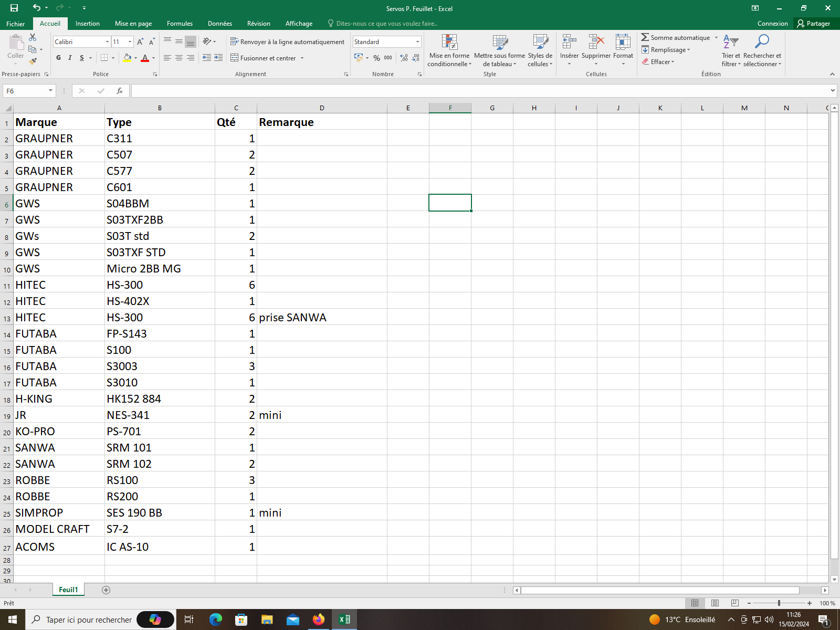840x630 pixels.
Task: Activate the format painter brush
Action: click(33, 61)
